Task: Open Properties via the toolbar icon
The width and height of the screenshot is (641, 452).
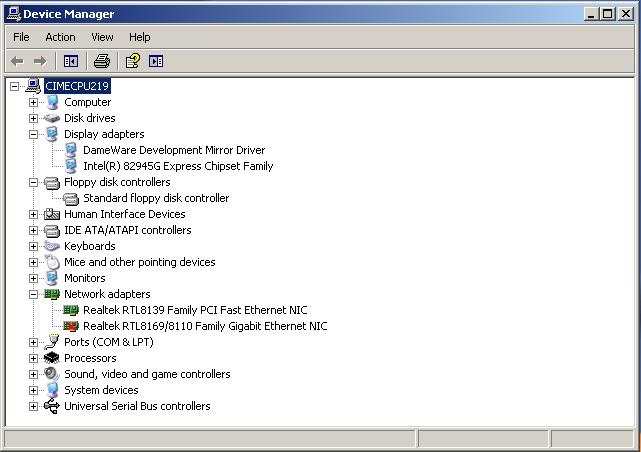Action: coord(132,61)
